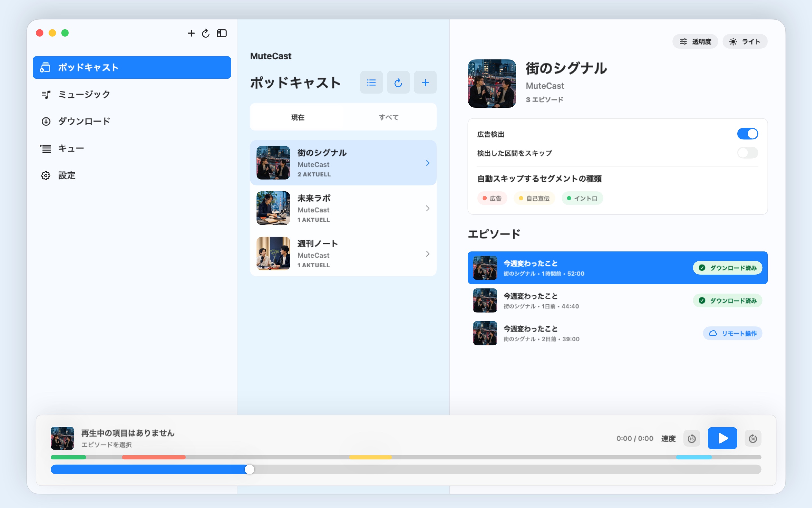Click ダウンロード済み badge on 44:40 episode

click(727, 300)
